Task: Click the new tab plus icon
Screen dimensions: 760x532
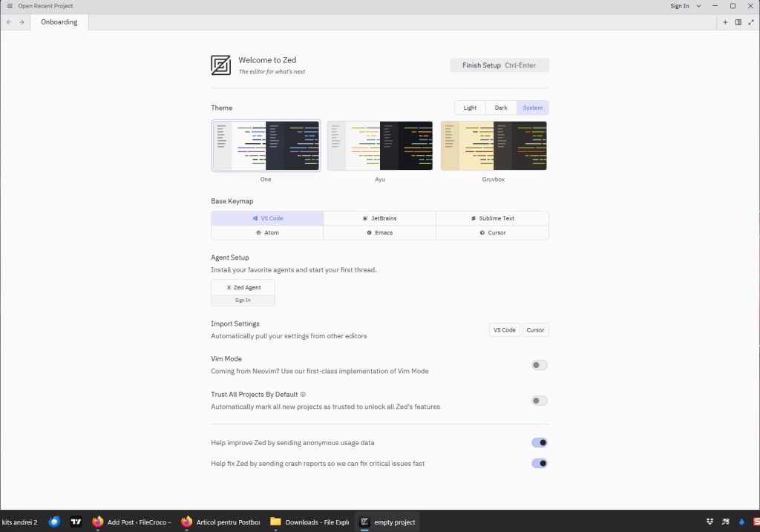Action: click(725, 22)
